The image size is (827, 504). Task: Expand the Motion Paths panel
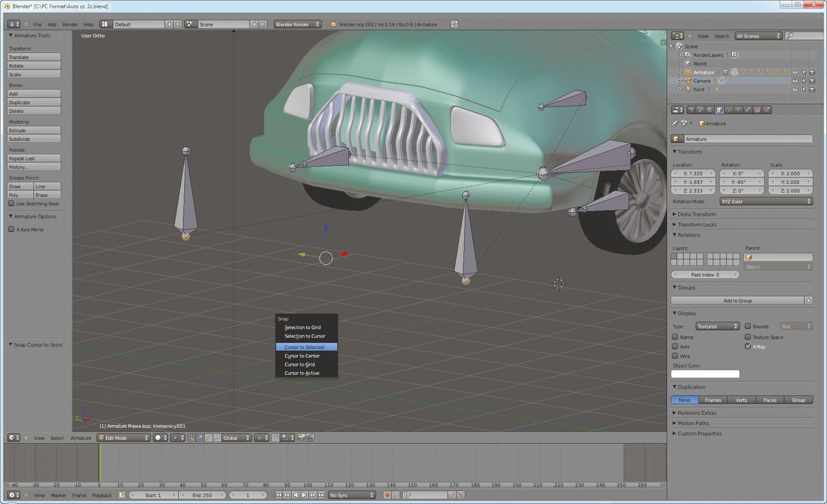(693, 423)
